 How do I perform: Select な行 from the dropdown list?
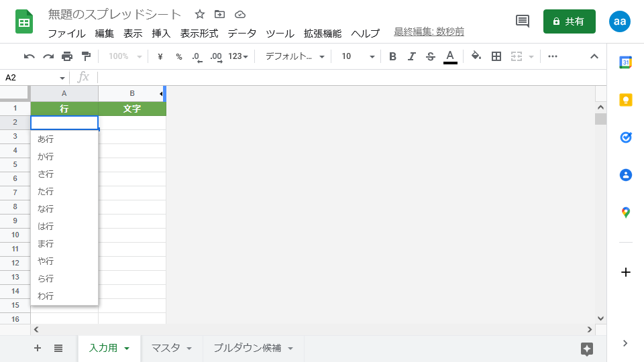(x=64, y=209)
